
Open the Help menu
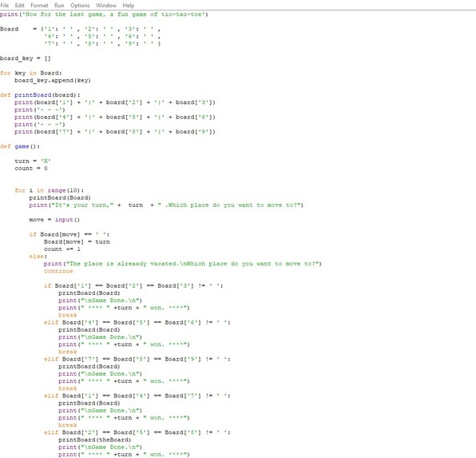coord(129,6)
